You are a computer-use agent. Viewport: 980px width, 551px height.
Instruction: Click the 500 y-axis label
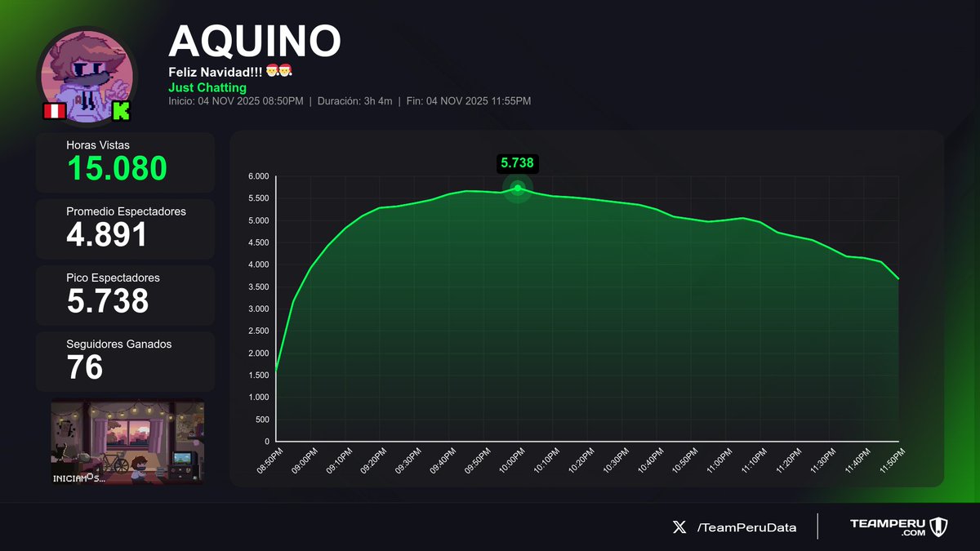261,419
